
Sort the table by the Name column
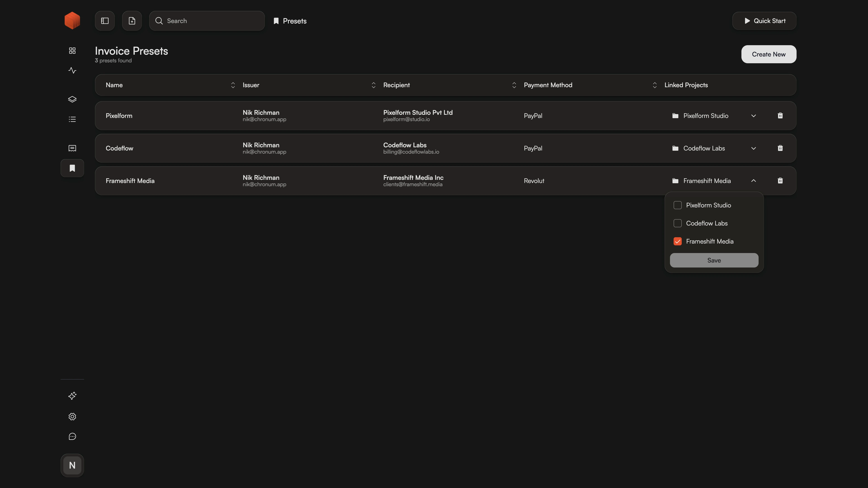(233, 85)
